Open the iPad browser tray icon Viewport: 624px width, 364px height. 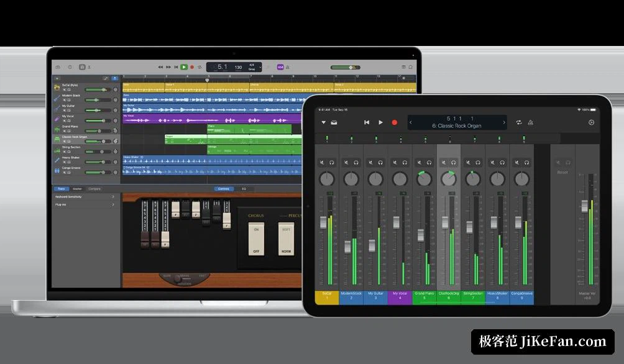334,122
